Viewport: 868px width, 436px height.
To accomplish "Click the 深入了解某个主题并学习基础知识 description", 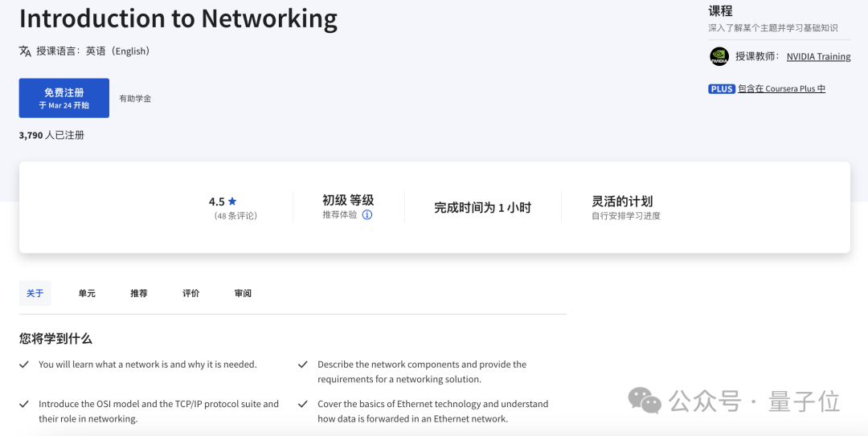I will click(x=773, y=27).
